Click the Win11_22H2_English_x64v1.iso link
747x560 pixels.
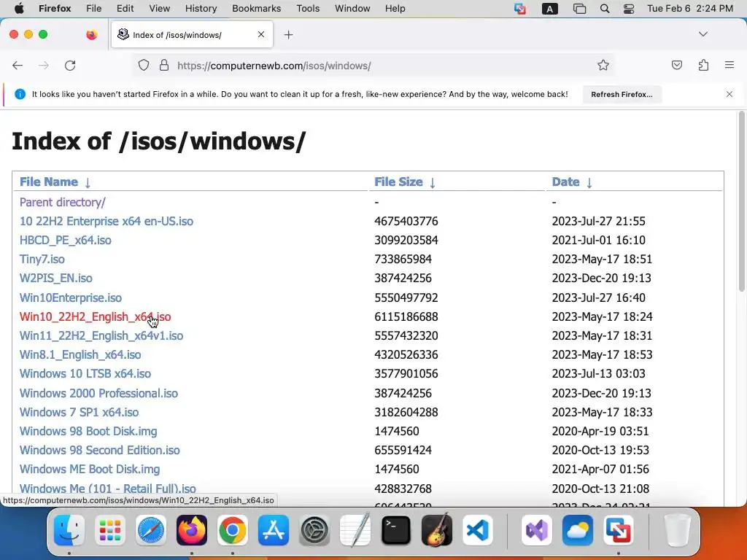pos(101,335)
